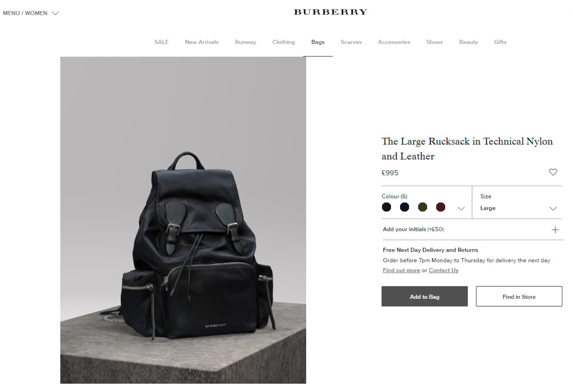Switch to the Scarves category
573x392 pixels.
tap(351, 42)
